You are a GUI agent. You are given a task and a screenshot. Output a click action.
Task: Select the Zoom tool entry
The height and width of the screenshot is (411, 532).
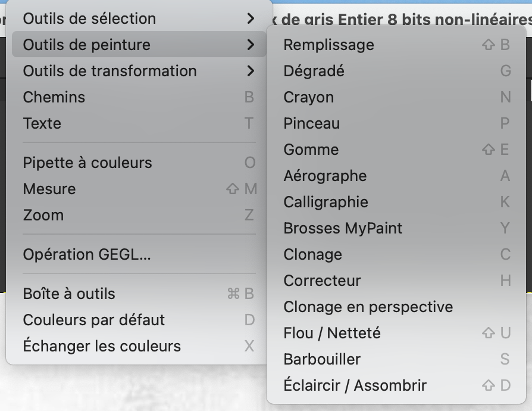pyautogui.click(x=43, y=215)
